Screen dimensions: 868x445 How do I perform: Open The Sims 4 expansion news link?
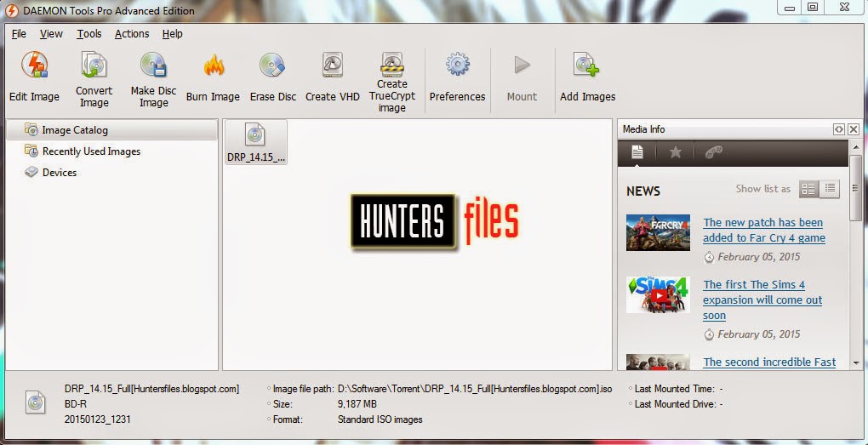coord(762,300)
